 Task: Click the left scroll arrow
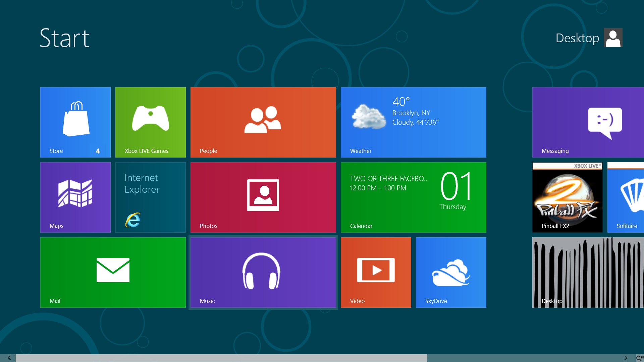click(x=9, y=358)
